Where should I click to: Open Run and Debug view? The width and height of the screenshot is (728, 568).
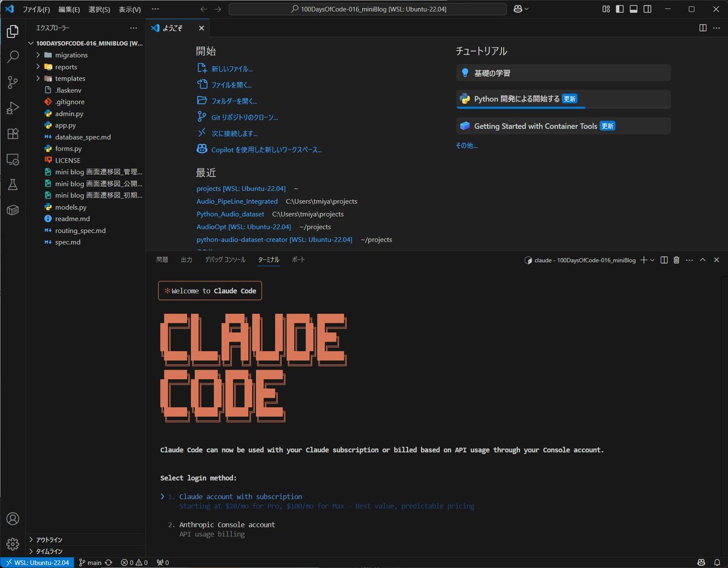[x=13, y=108]
